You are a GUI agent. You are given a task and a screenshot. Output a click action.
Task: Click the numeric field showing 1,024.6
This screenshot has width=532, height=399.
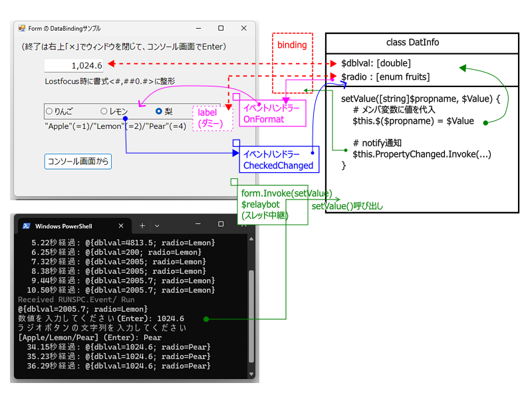(74, 65)
